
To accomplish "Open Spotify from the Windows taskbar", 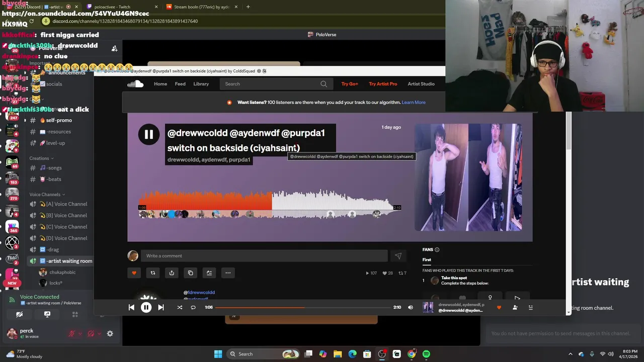I will tap(426, 354).
